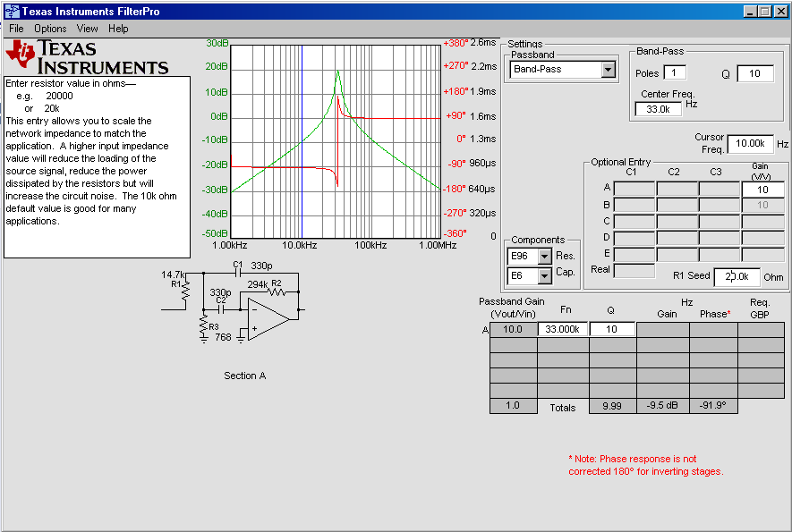Open the View menu
Image resolution: width=792 pixels, height=532 pixels.
pos(88,29)
